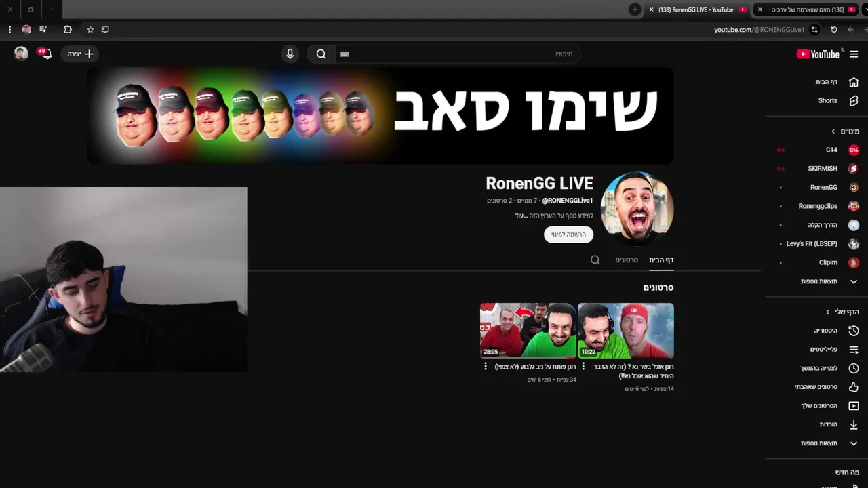Open the Chrome install or cast icon left of star
Viewport: 868px width, 488px height.
tap(105, 29)
